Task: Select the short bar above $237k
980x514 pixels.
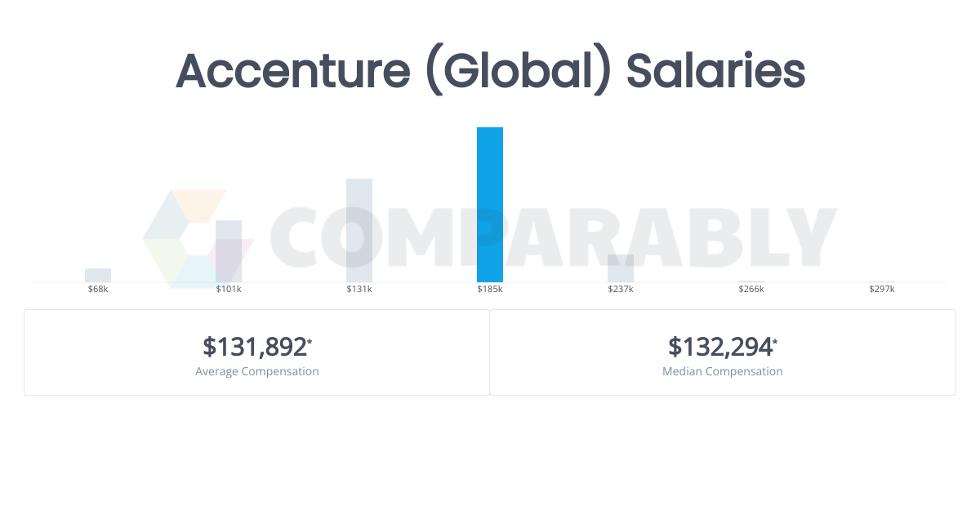Action: [x=621, y=268]
